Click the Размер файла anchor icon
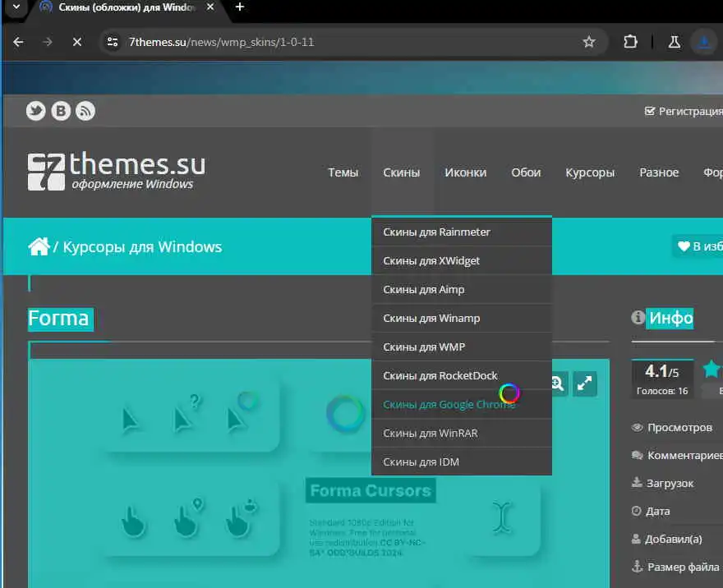Image resolution: width=723 pixels, height=588 pixels. 637,567
